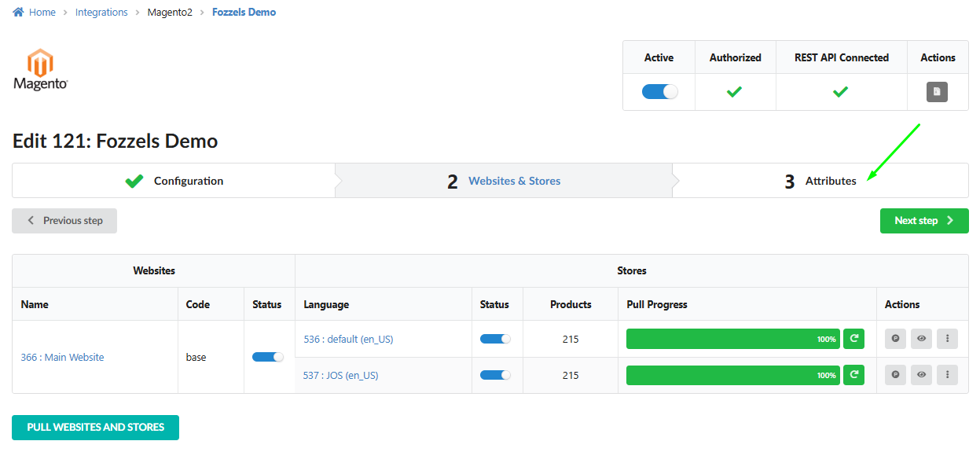Viewport: 980px width, 452px height.
Task: Open more actions menu for 537 JOS store
Action: (948, 375)
